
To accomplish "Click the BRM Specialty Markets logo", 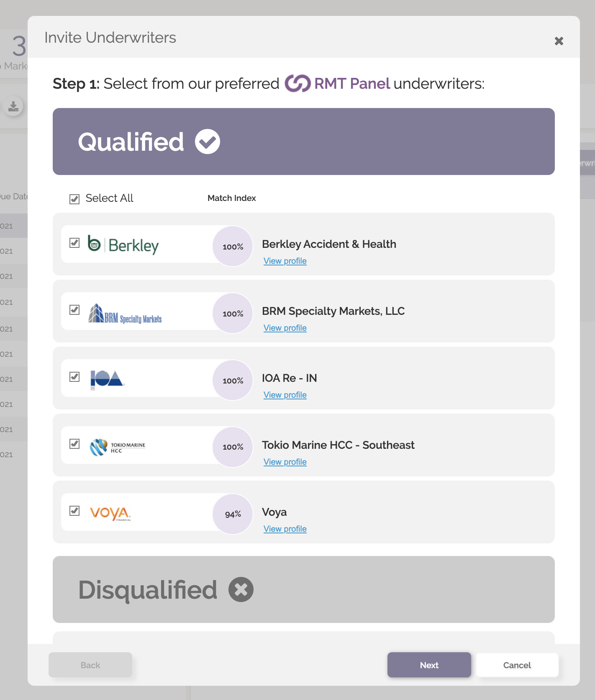I will point(126,313).
